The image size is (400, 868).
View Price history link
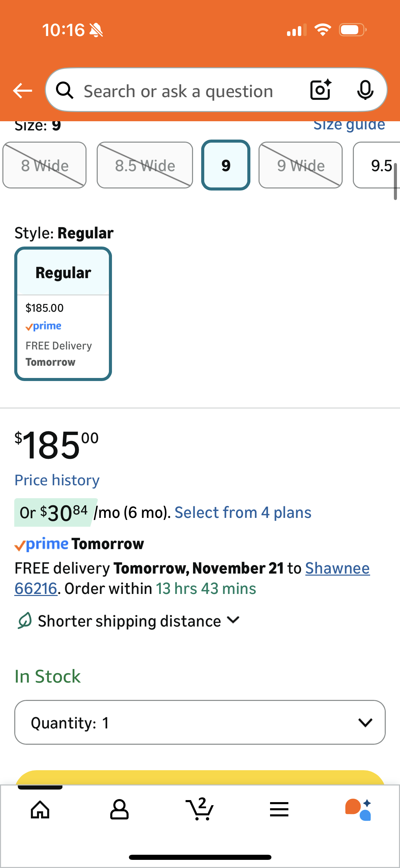click(x=57, y=480)
